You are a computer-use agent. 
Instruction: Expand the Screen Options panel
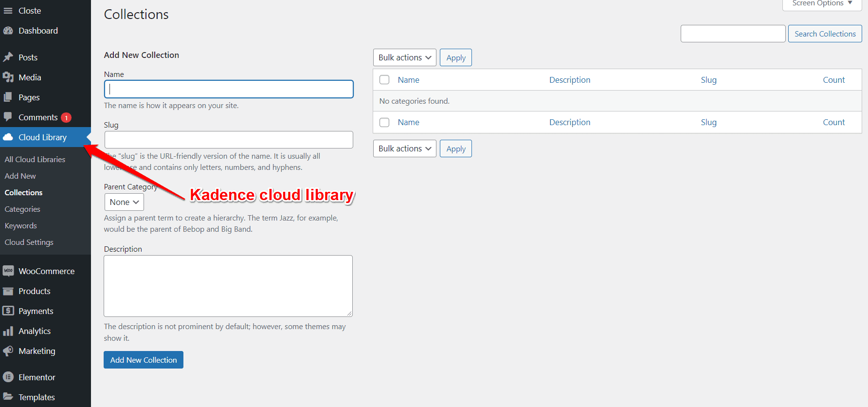point(822,4)
